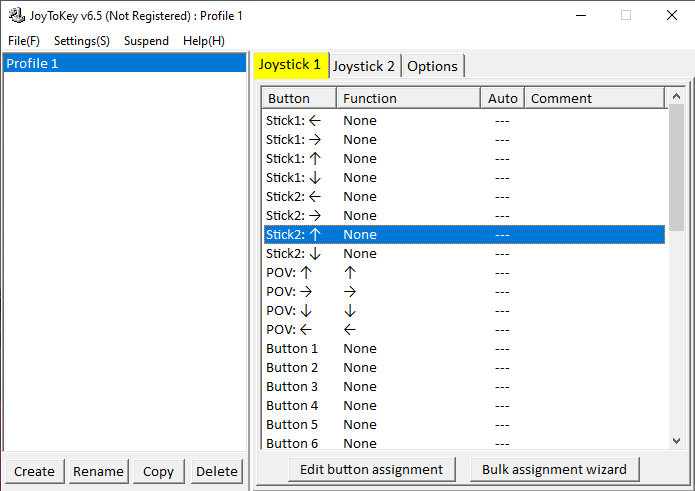This screenshot has height=491, width=695.
Task: Click the JoyToKey app icon in title bar
Action: coord(15,15)
